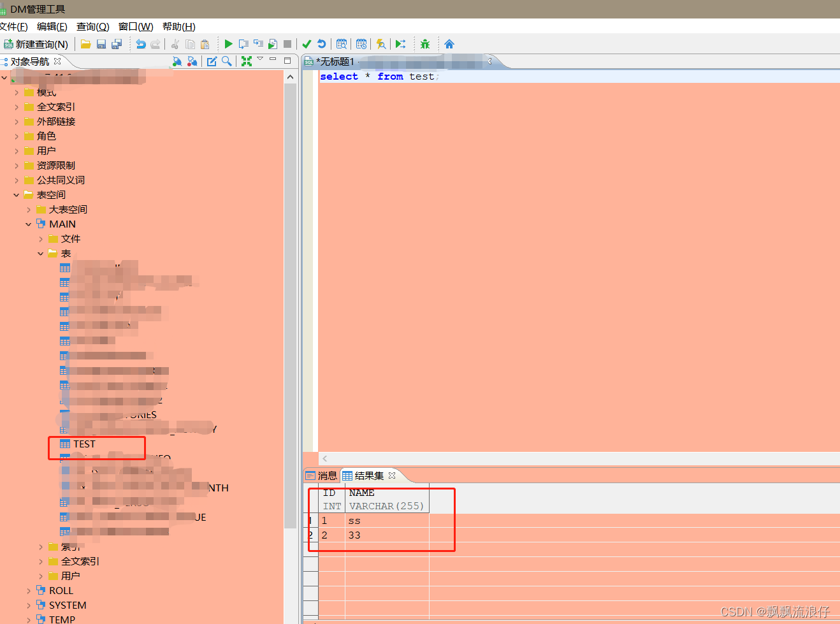The width and height of the screenshot is (840, 624).
Task: Start debugging with the green bug icon
Action: [425, 44]
